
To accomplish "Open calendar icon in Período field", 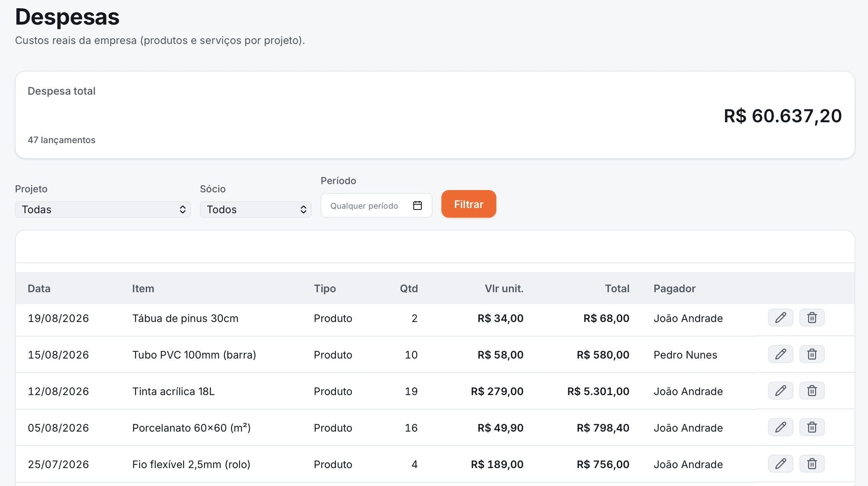I will [x=418, y=206].
